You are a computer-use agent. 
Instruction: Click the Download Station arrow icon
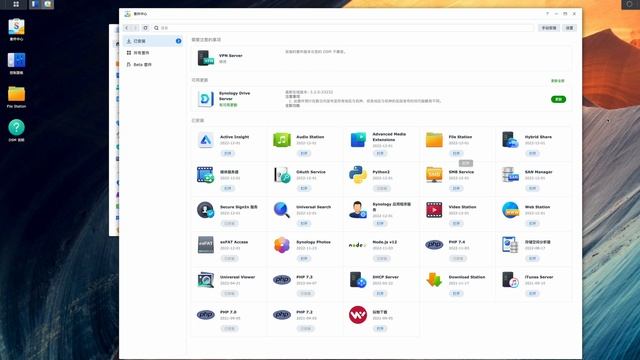point(434,280)
